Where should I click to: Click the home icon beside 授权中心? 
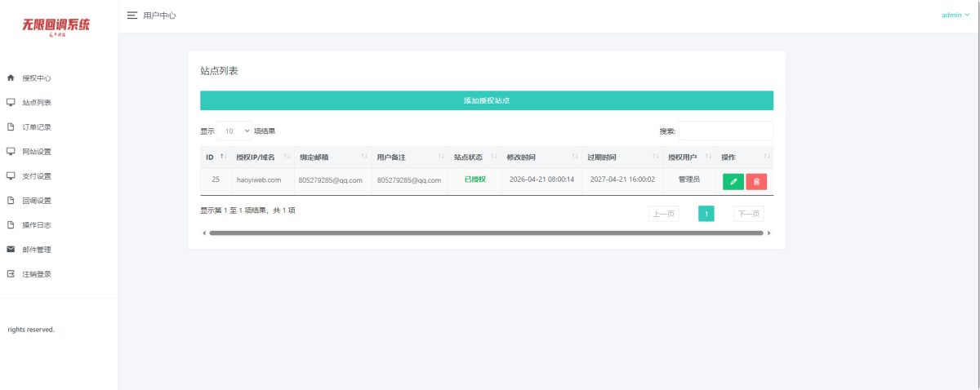coord(11,78)
